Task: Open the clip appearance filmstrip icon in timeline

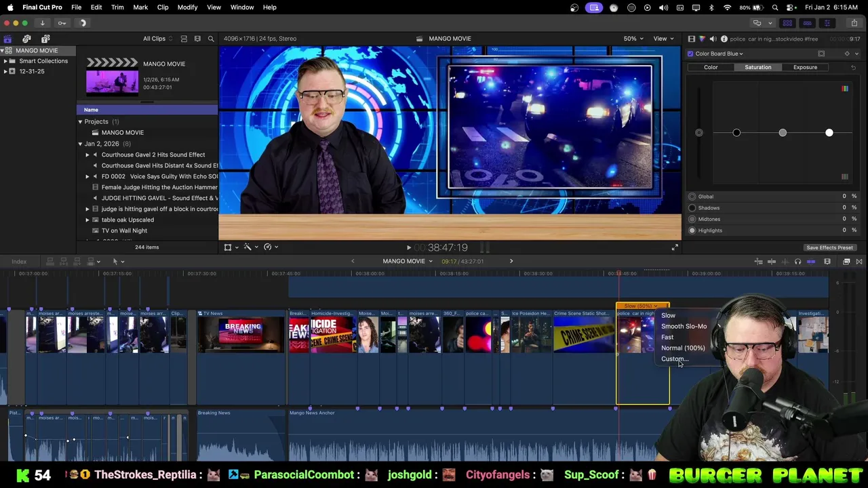Action: pos(827,262)
